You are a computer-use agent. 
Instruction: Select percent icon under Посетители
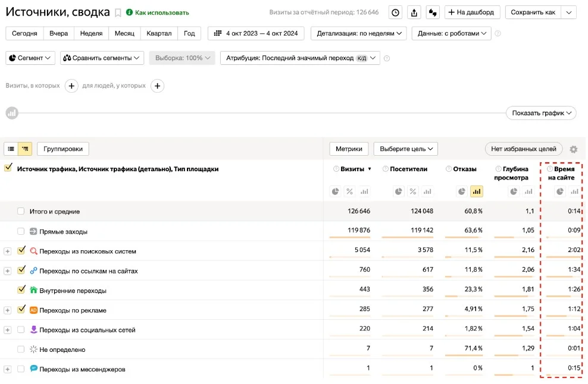tap(413, 191)
